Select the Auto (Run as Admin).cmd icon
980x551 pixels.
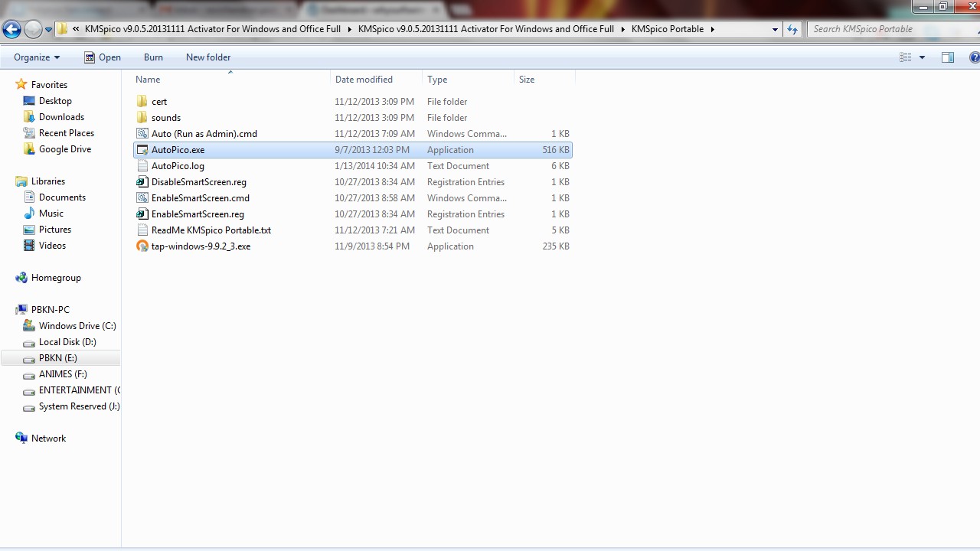[142, 134]
